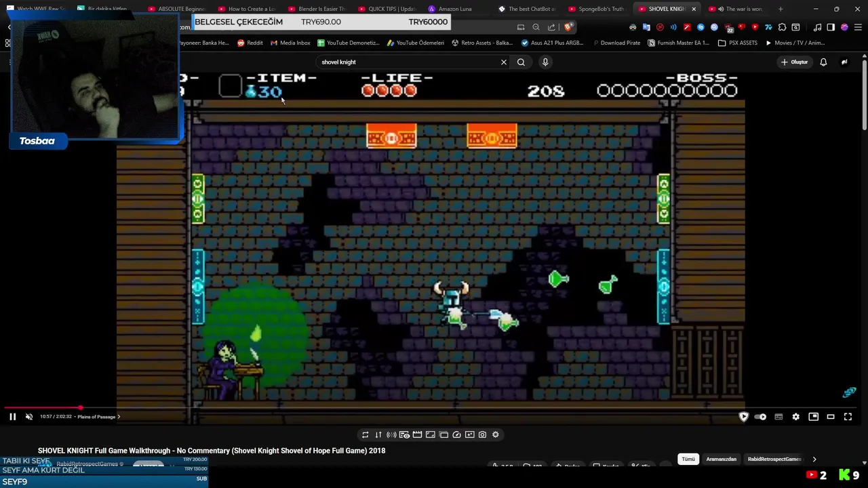Screen dimensions: 868x488
Task: Open the Asus A21 Plus ARGB bookmark
Action: coord(552,43)
